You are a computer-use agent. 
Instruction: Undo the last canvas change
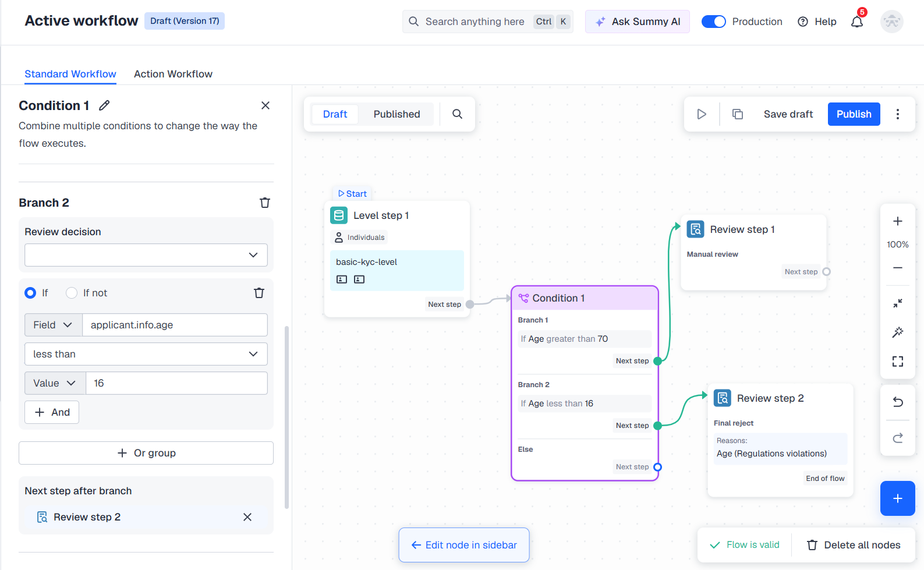point(898,402)
